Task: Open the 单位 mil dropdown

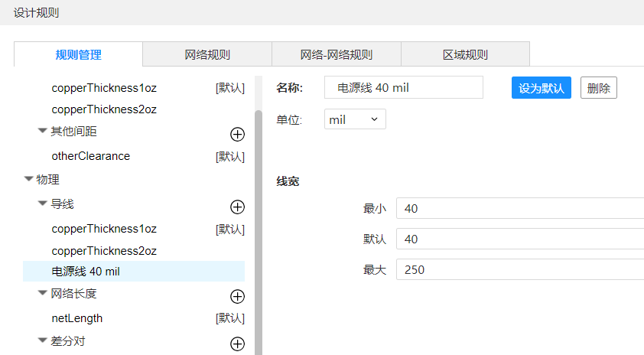Action: point(355,119)
